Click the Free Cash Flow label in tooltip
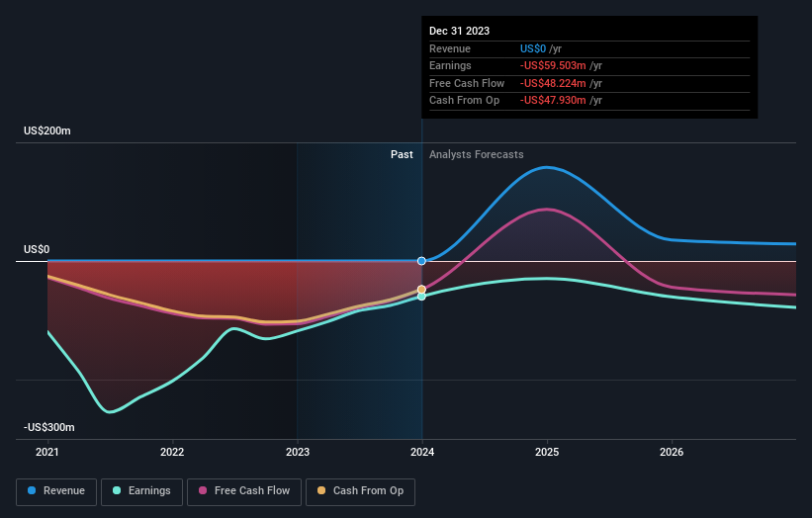This screenshot has height=518, width=812. (467, 83)
